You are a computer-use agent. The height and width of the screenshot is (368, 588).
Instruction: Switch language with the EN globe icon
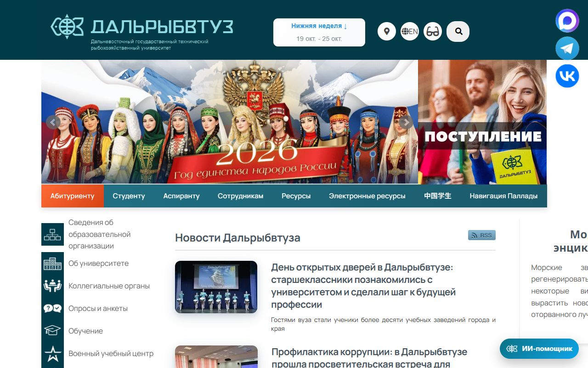click(x=410, y=32)
